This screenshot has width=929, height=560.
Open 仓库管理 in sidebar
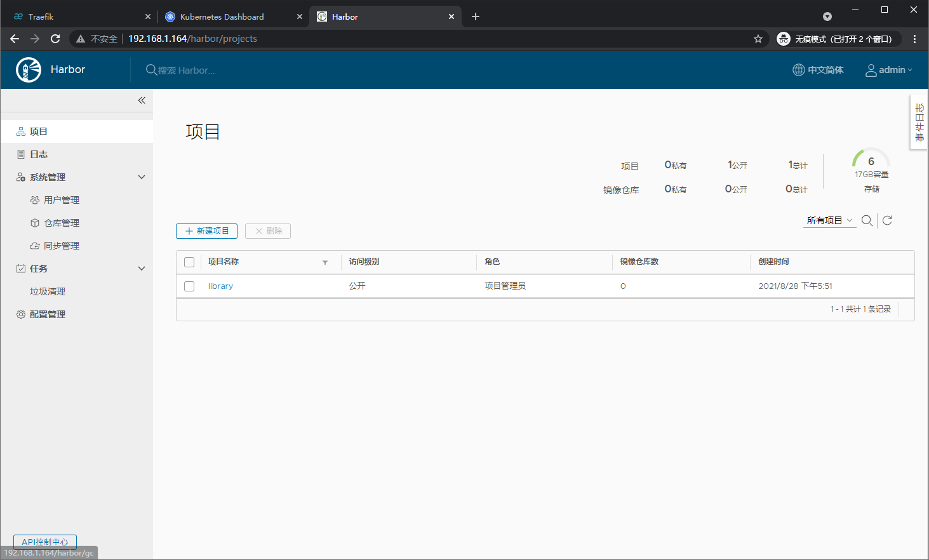click(x=61, y=223)
